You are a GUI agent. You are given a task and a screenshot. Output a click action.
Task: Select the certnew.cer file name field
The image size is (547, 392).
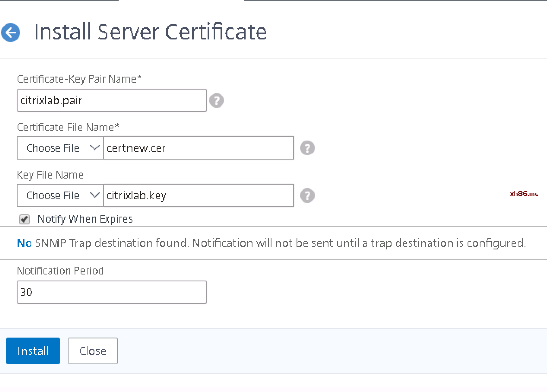(198, 148)
